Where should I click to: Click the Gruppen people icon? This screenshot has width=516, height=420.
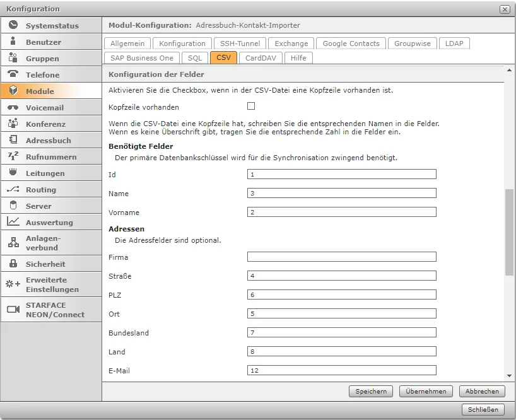13,57
